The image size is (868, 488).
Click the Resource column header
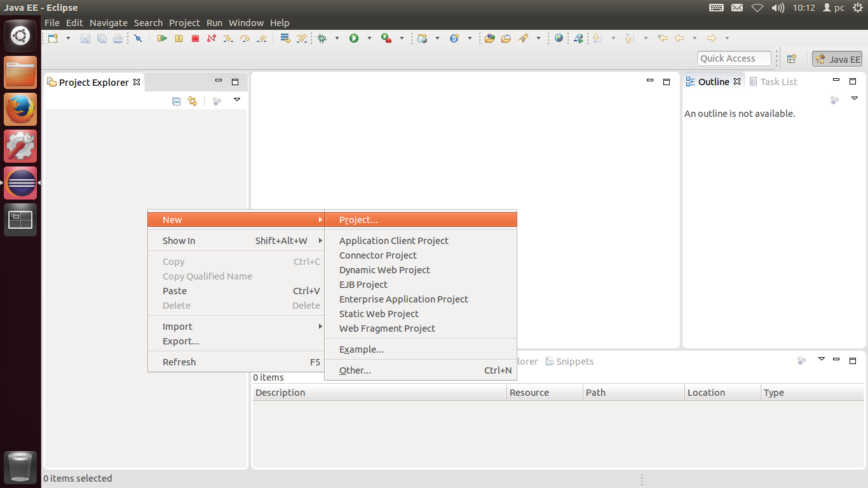click(545, 393)
